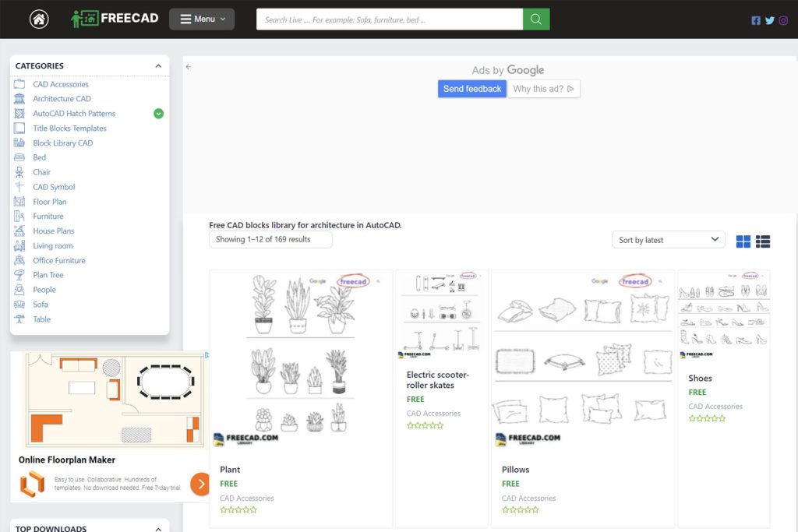Open the Block Library CAD link
The width and height of the screenshot is (798, 532).
pos(63,143)
